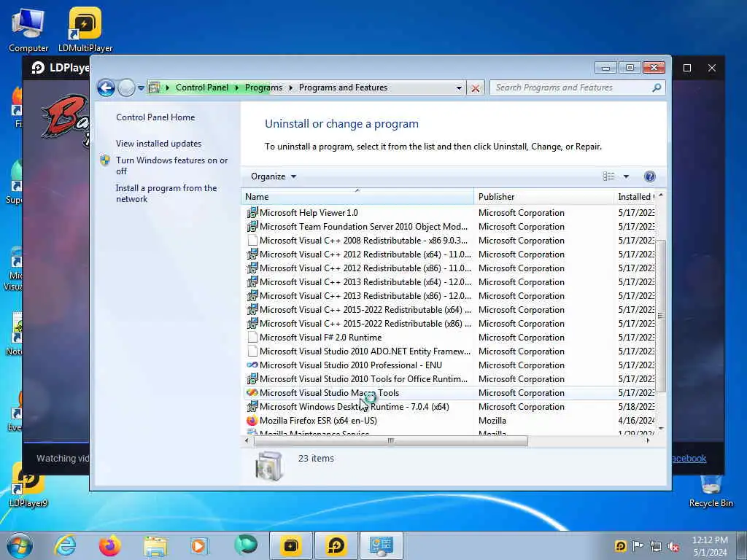Sort list by Installed On column header
The image size is (747, 560).
tap(635, 197)
